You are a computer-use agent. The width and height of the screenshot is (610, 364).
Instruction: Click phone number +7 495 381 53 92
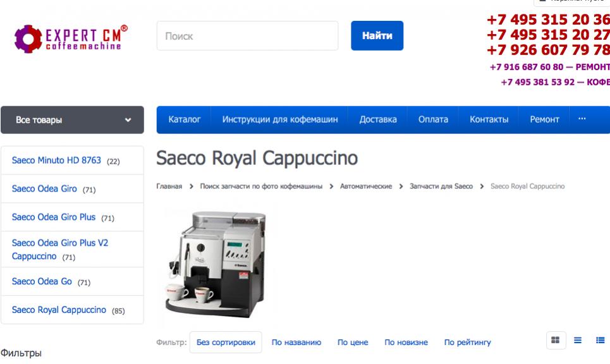click(538, 82)
